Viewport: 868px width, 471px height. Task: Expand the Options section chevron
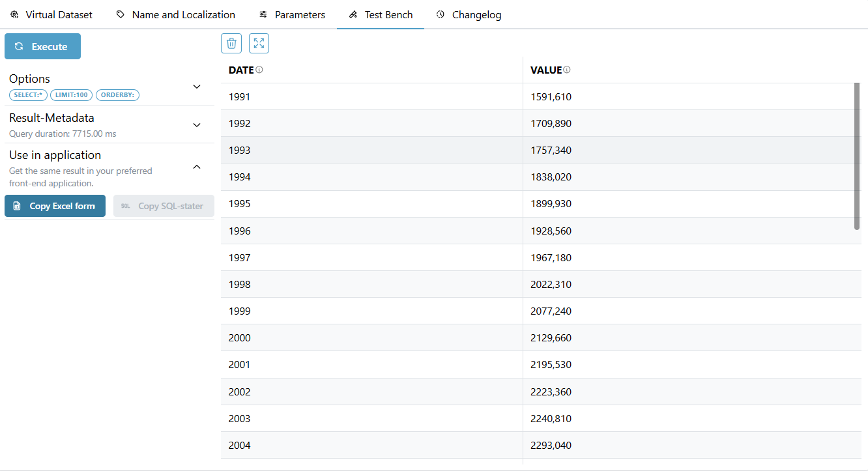click(197, 87)
